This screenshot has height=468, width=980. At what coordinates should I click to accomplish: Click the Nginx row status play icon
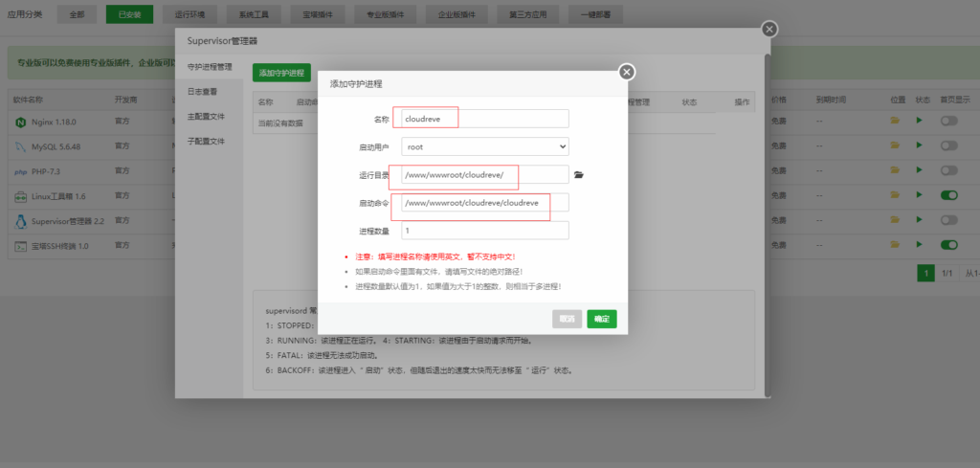pyautogui.click(x=919, y=120)
